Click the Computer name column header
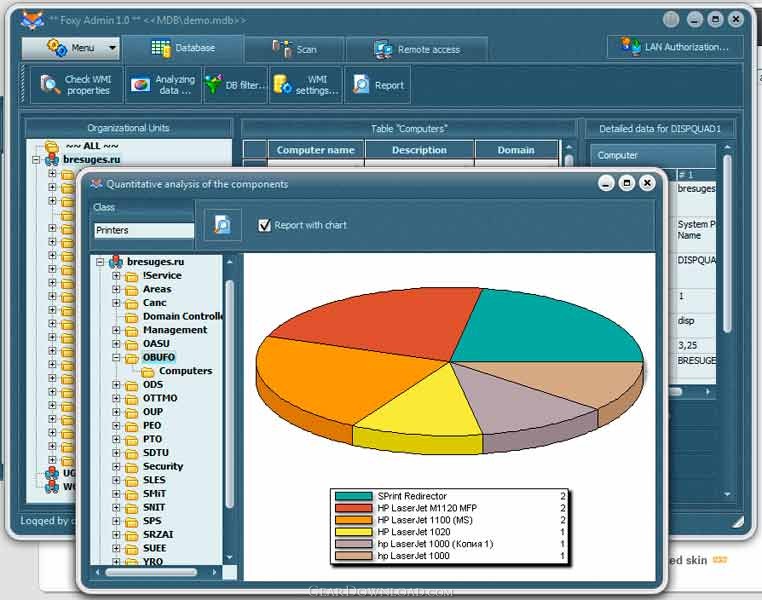 click(315, 150)
